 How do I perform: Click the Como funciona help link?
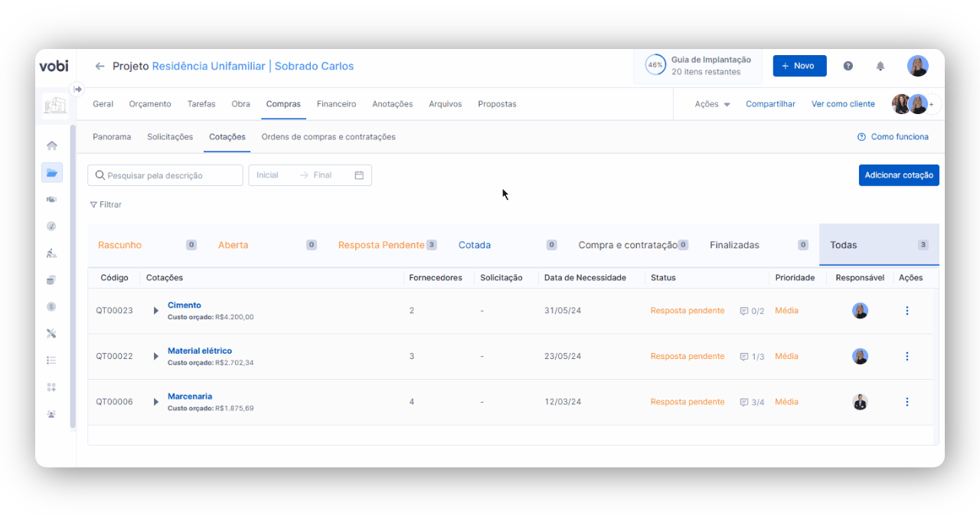(893, 137)
